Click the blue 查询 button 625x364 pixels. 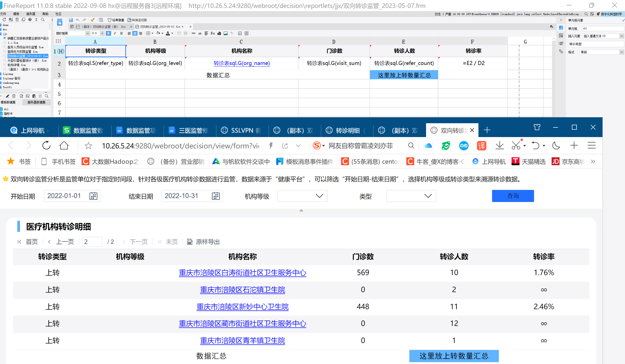tap(513, 196)
